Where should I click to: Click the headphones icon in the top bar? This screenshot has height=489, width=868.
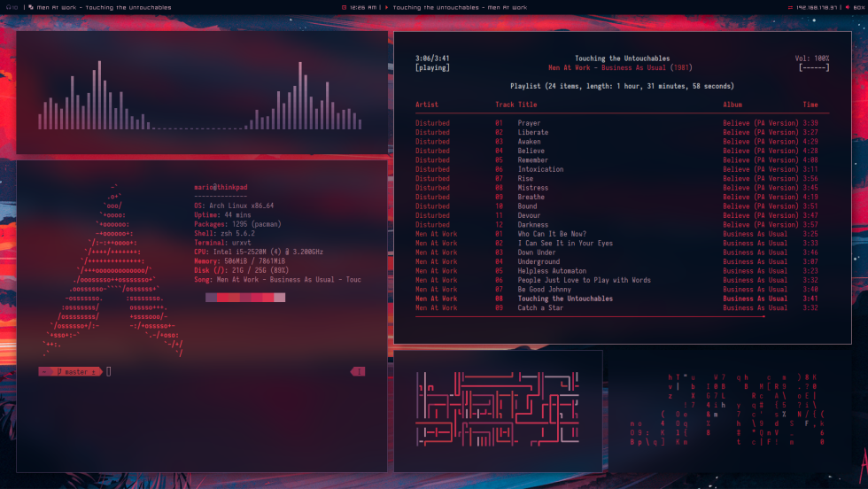(8, 7)
